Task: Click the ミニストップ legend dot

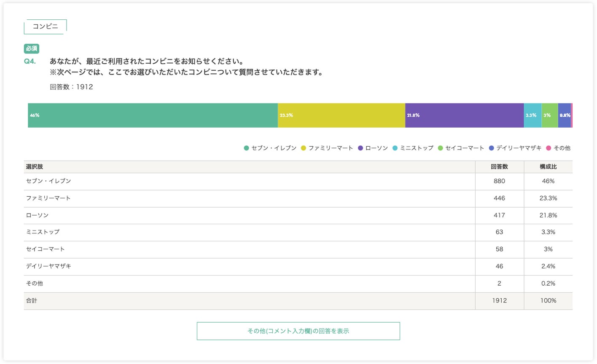Action: [x=395, y=148]
